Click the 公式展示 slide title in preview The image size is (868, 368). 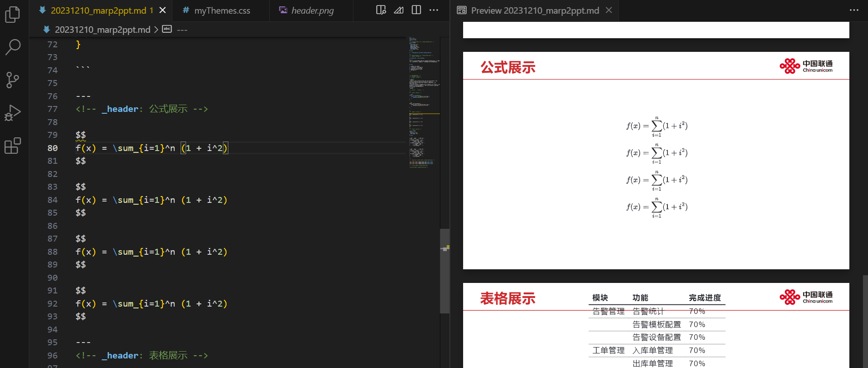point(508,67)
